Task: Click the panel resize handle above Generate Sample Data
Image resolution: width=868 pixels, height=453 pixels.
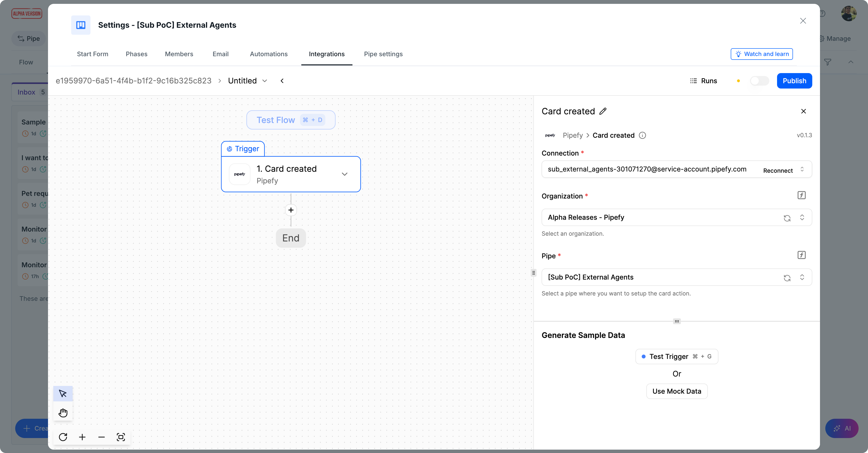Action: (x=677, y=321)
